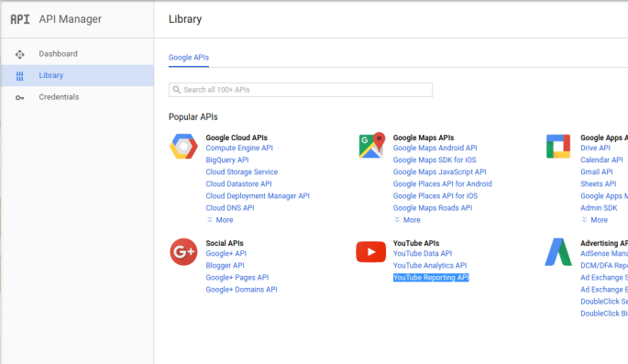This screenshot has height=364, width=628.
Task: Open Google Places API for Android link
Action: tap(442, 183)
